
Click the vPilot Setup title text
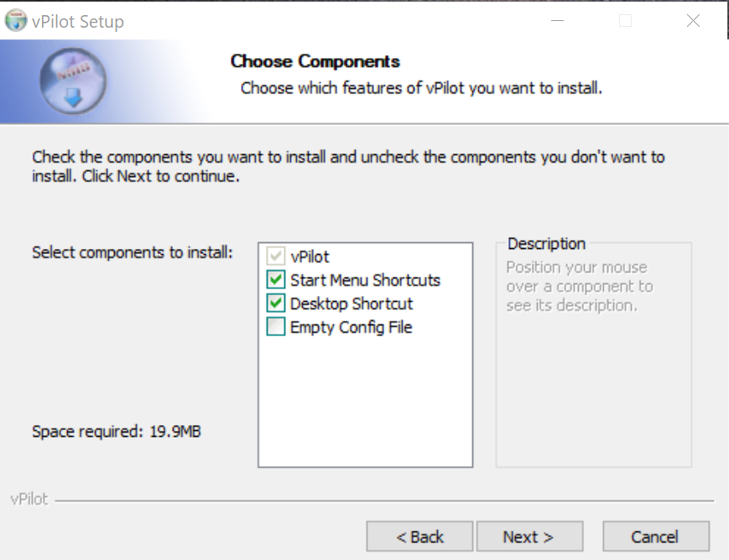pos(77,22)
